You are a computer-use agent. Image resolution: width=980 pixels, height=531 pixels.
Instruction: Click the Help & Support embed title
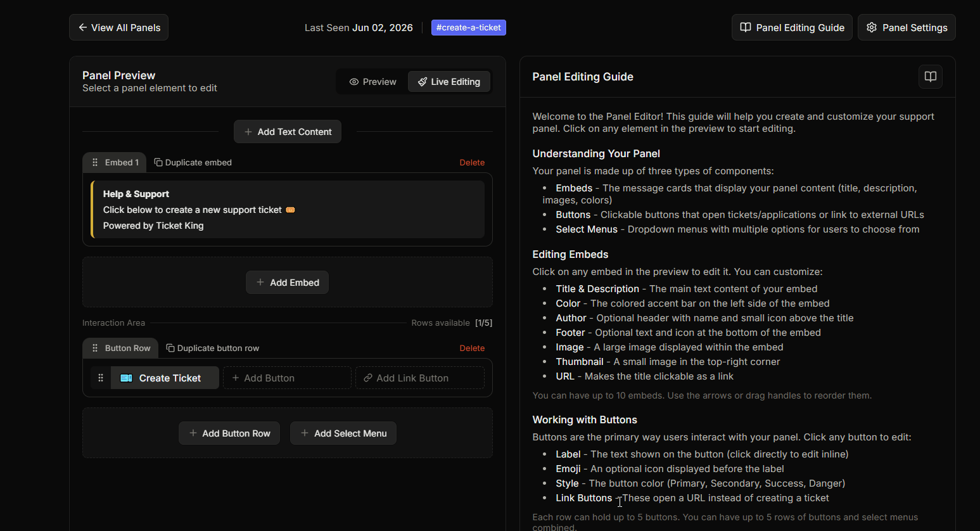136,194
